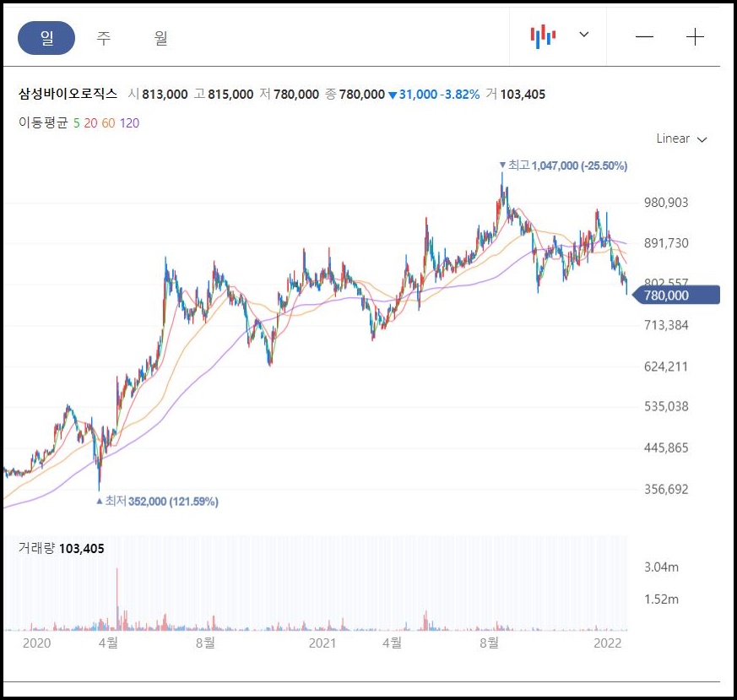737x700 pixels.
Task: Click the 최고 1,047,000 high marker
Action: point(563,166)
